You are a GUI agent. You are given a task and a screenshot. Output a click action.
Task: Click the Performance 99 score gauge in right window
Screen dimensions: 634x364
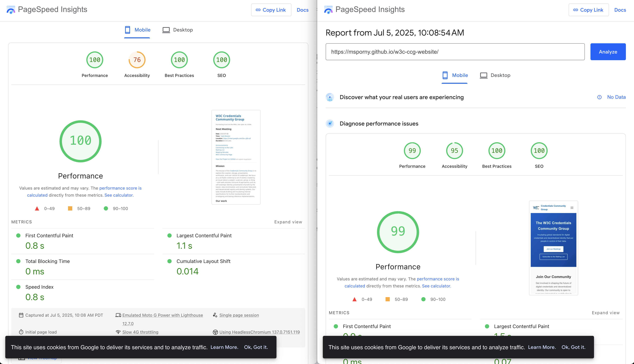412,151
